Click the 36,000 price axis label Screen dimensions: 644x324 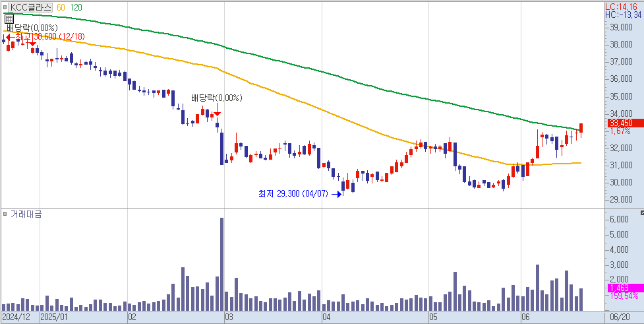coord(620,79)
